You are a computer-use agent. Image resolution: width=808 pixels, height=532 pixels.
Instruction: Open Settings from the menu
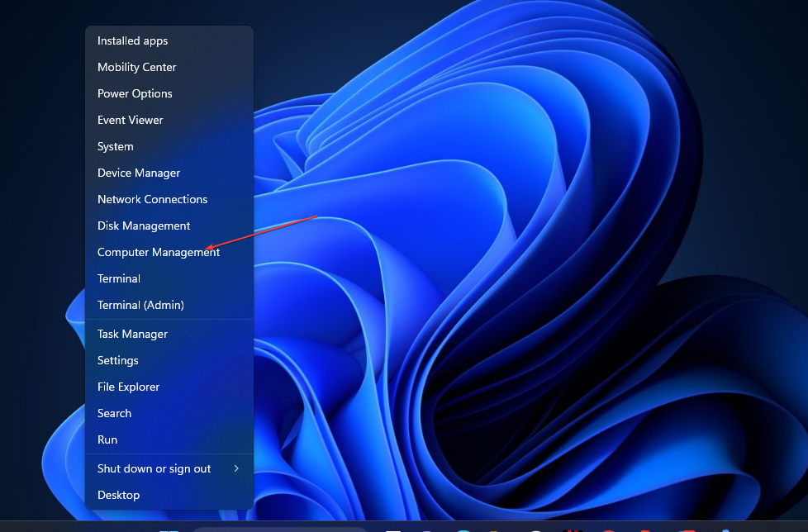tap(117, 360)
